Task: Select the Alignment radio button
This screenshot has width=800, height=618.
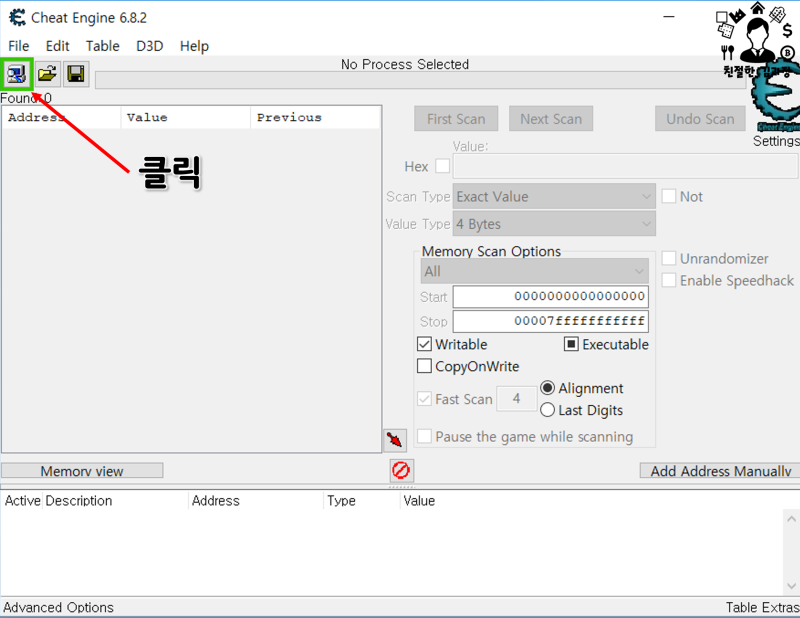Action: 547,388
